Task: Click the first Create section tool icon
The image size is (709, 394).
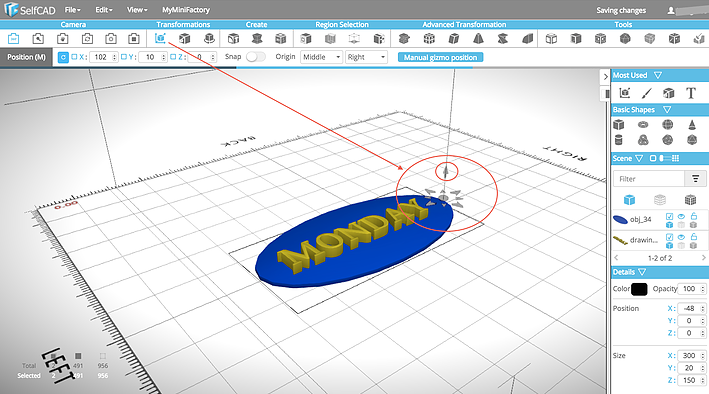Action: pos(233,38)
